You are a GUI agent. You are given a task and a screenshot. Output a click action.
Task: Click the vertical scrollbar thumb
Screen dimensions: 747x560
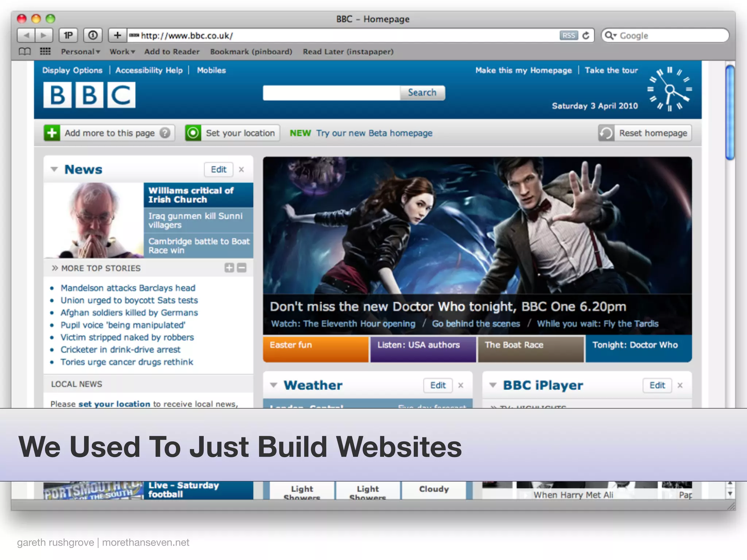(730, 113)
